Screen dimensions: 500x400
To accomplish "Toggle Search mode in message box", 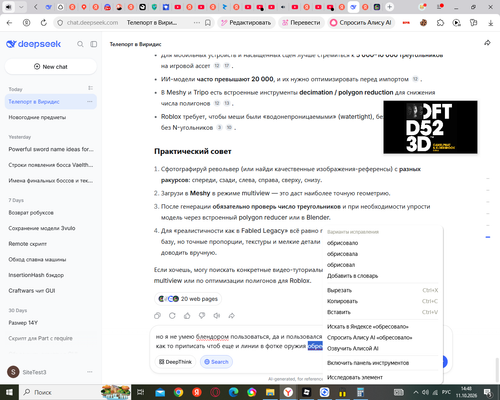I will click(x=216, y=362).
